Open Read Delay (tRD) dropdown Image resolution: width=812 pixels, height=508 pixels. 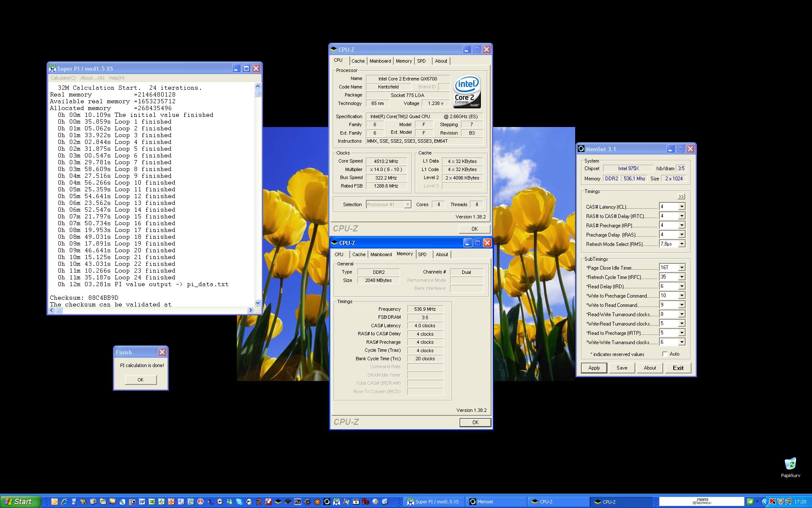[x=682, y=286]
